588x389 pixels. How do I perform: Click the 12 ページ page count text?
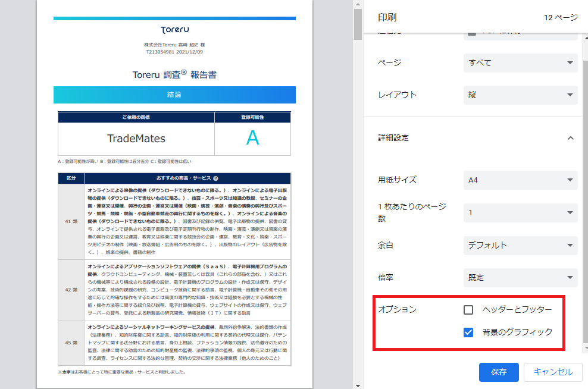coord(561,18)
